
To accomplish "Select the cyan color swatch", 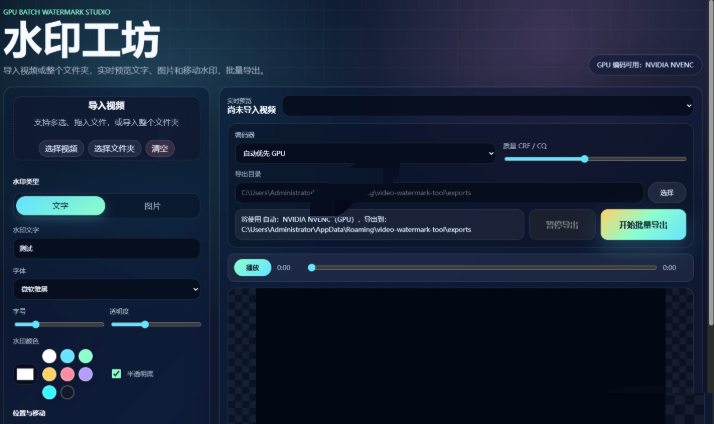I will click(x=49, y=392).
